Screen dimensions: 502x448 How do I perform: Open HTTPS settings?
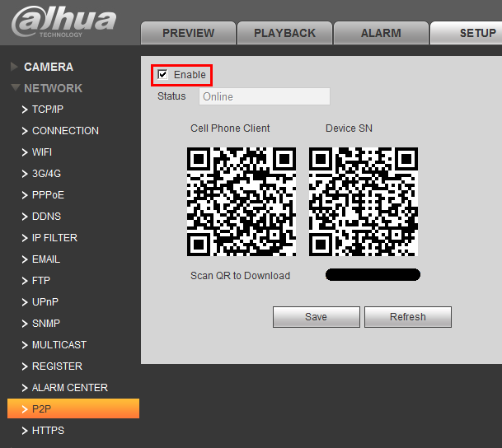pos(48,431)
